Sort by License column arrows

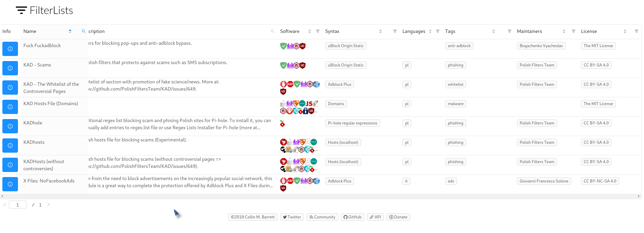click(x=625, y=31)
